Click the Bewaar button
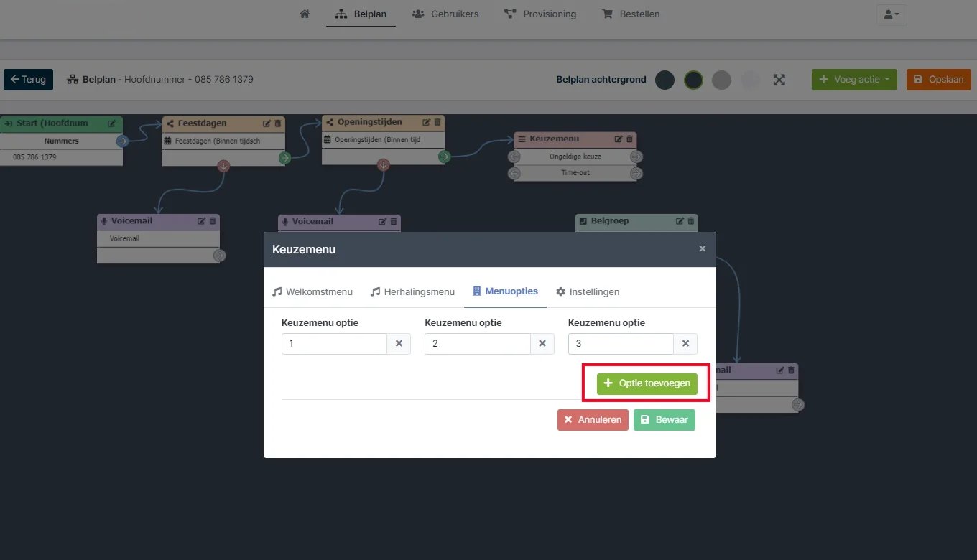Screen dimensions: 977x560 coord(665,420)
